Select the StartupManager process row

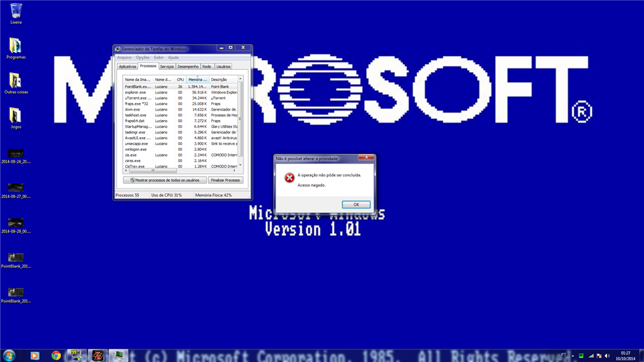pyautogui.click(x=180, y=127)
